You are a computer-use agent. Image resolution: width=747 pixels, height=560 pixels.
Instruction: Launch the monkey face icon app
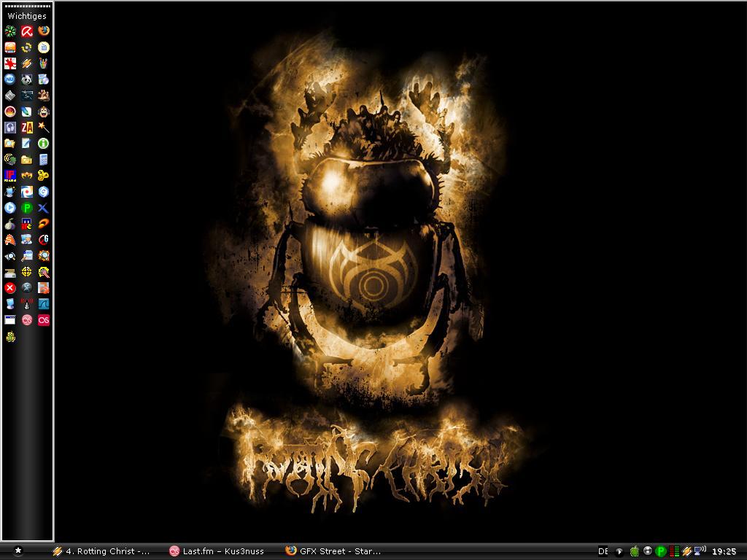[43, 112]
